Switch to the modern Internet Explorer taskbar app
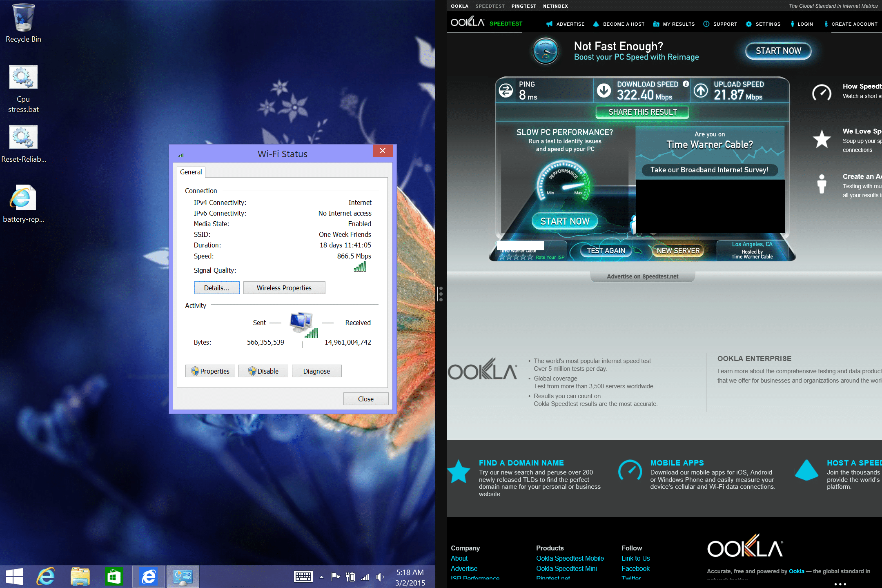 pyautogui.click(x=149, y=577)
